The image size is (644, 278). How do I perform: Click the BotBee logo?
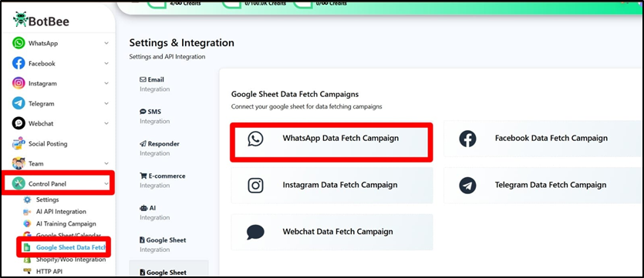coord(41,20)
